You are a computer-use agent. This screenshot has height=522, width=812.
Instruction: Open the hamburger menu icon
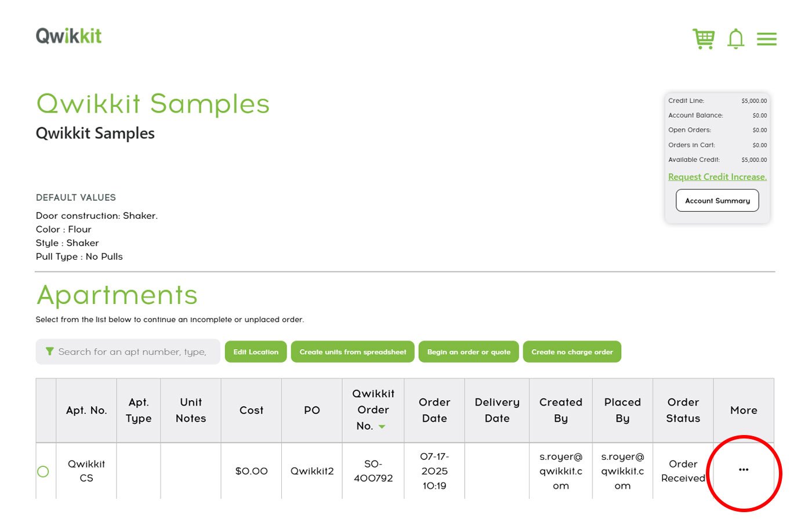[x=766, y=39]
